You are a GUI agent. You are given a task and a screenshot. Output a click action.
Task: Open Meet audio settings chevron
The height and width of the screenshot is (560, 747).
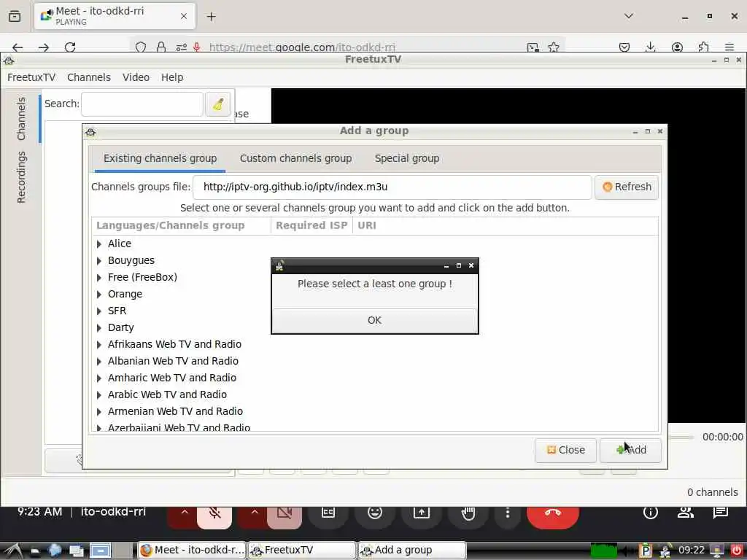(x=185, y=513)
